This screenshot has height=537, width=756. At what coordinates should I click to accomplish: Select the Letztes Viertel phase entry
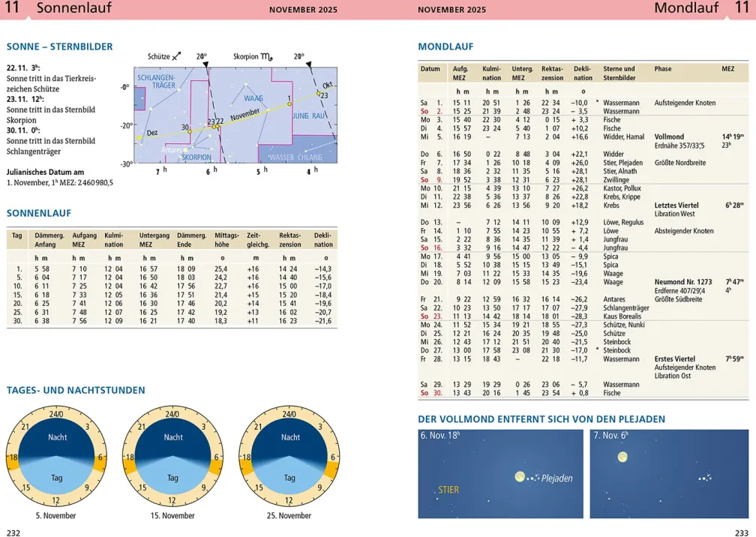tap(676, 205)
